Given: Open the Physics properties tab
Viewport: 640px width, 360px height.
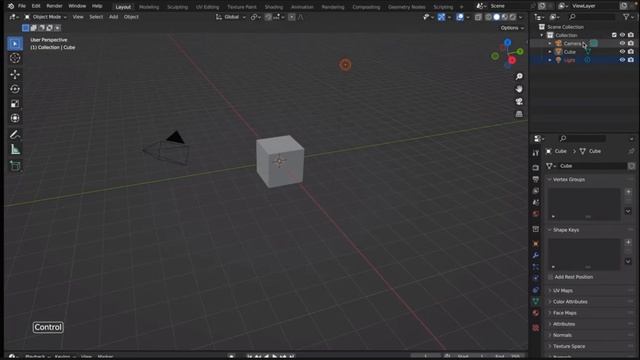Looking at the screenshot, I should tap(536, 278).
